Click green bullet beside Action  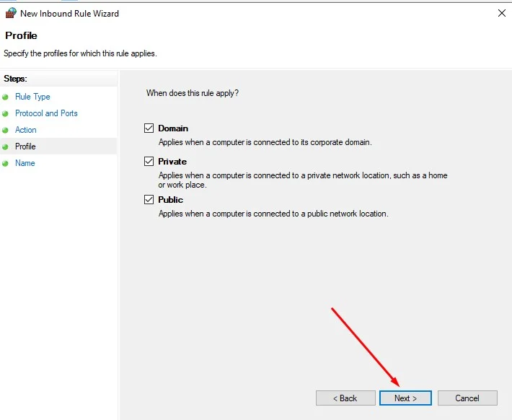(x=5, y=130)
